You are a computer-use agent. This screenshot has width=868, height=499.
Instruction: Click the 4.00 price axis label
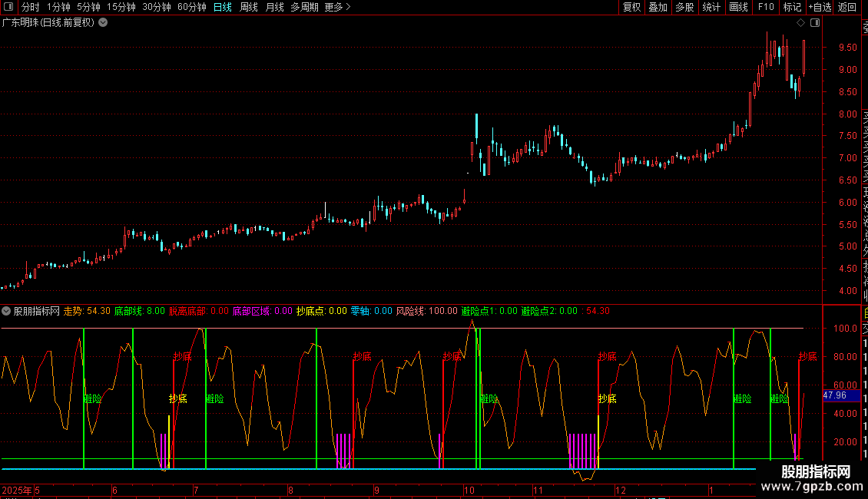848,291
